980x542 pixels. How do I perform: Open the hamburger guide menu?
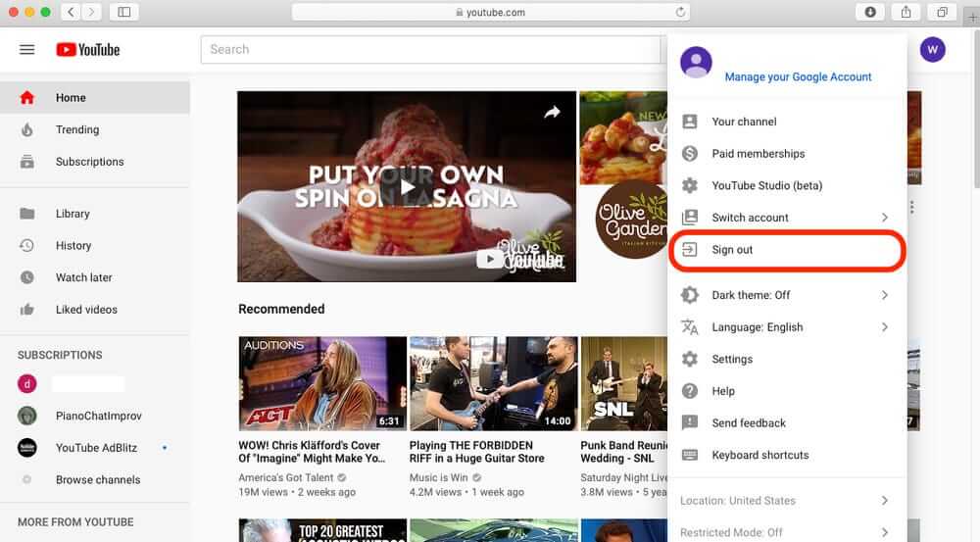(x=27, y=50)
